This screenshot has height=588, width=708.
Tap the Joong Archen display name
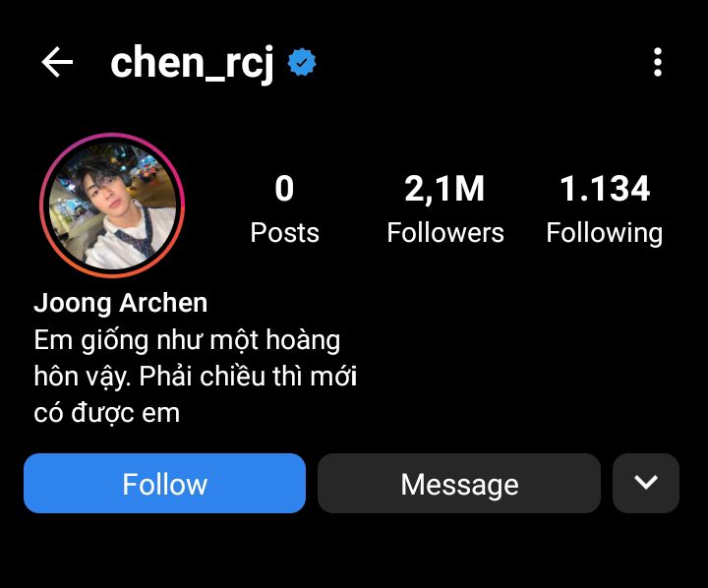121,303
